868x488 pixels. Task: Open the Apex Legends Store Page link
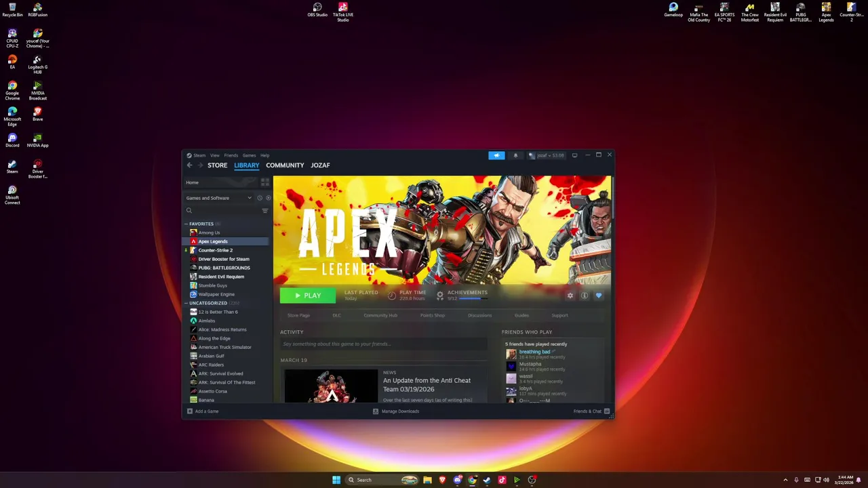click(x=298, y=315)
